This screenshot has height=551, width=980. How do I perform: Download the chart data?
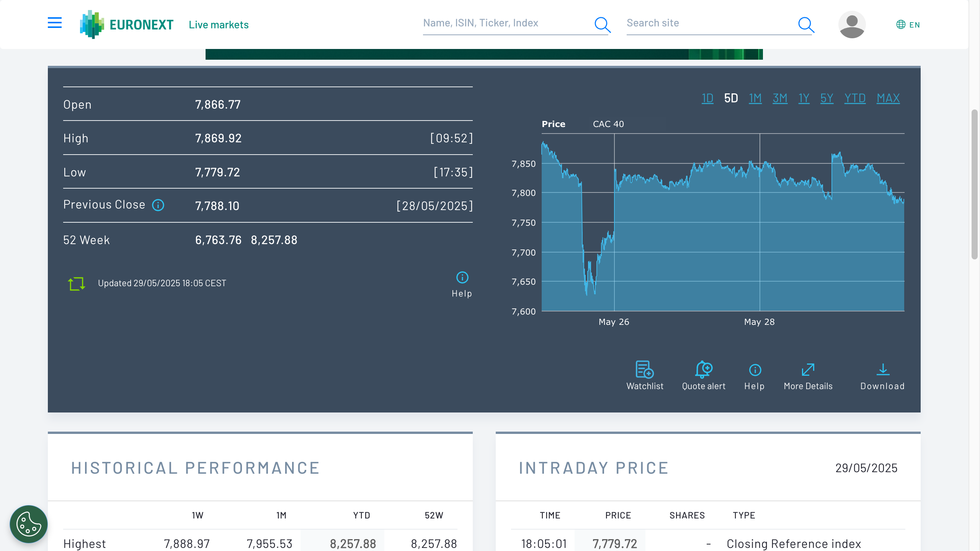[882, 375]
